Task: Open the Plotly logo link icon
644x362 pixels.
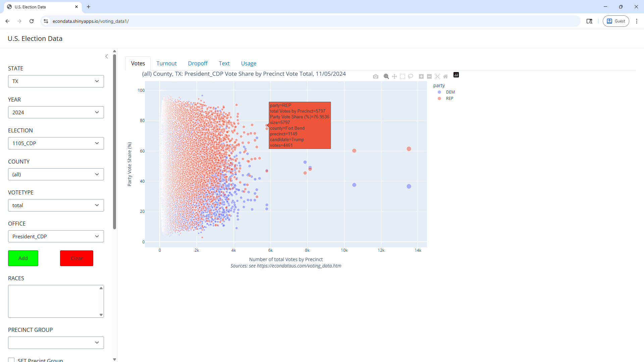Action: tap(456, 75)
